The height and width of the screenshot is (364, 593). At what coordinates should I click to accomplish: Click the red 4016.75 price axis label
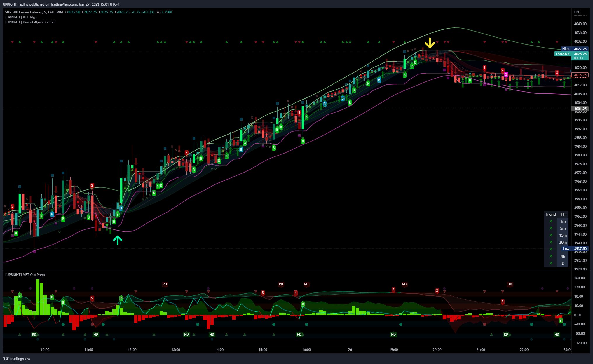[x=580, y=75]
